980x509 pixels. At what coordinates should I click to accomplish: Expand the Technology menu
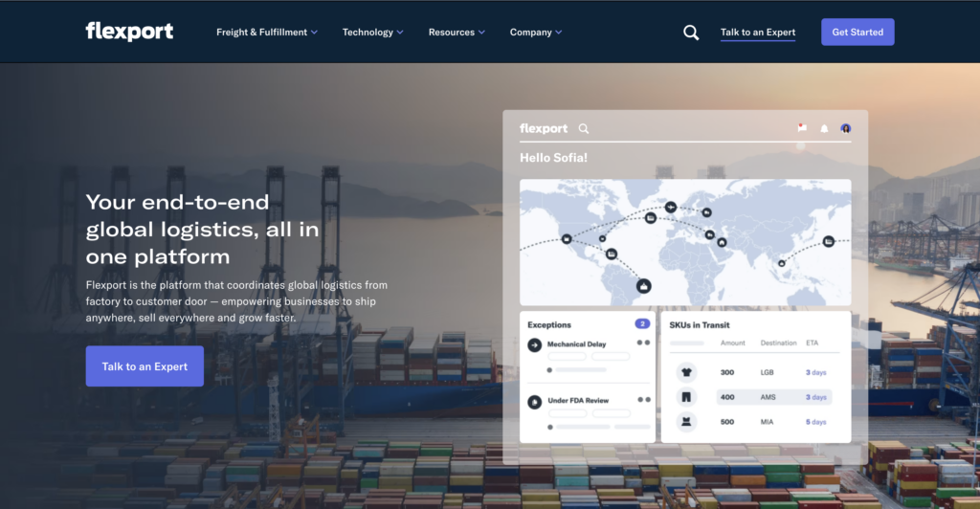tap(372, 32)
